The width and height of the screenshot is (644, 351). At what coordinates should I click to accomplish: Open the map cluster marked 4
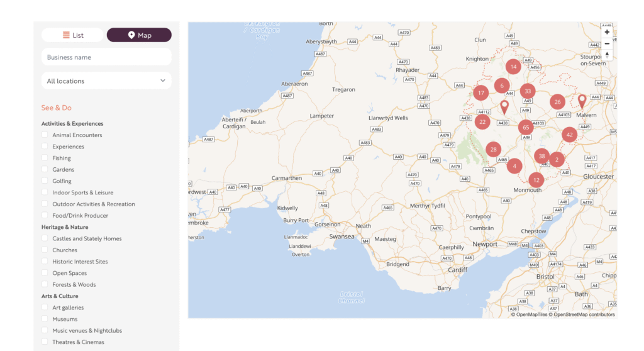[x=514, y=166]
